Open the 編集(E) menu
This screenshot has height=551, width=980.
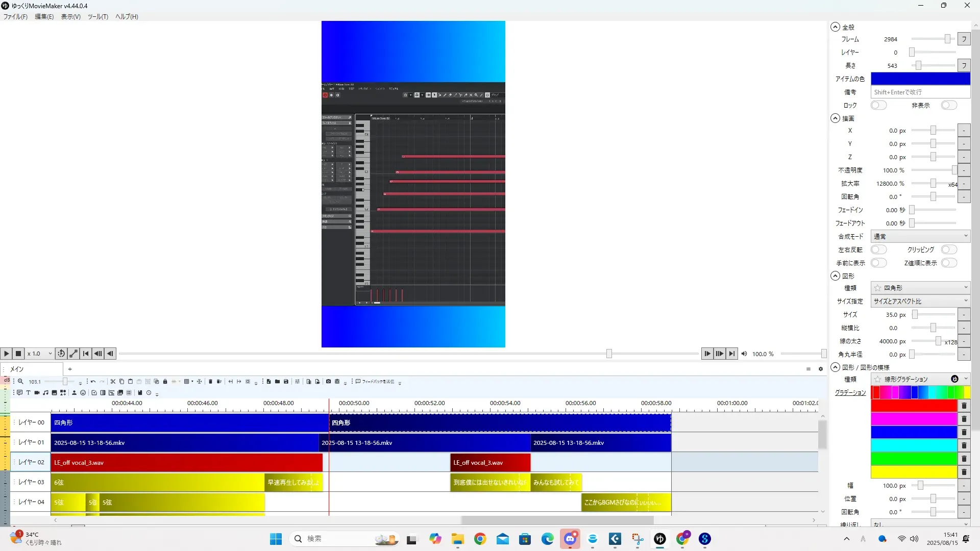pyautogui.click(x=44, y=16)
